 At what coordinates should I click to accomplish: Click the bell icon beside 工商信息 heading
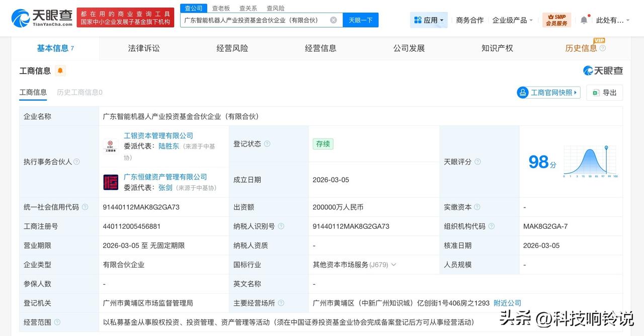60,71
